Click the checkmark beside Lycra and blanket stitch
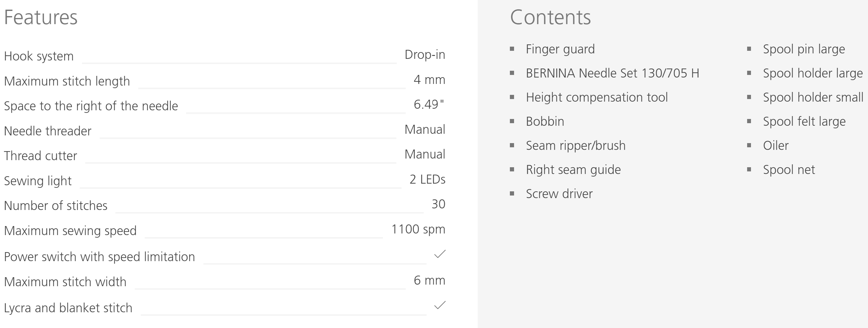Screen dimensions: 868x328 (x=440, y=305)
